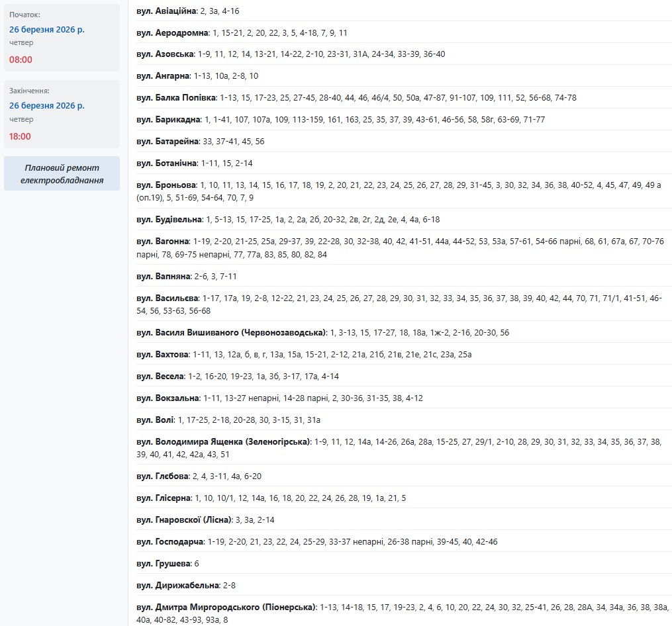Select the вул. Вокзальна street name
This screenshot has height=626, width=672.
coord(168,398)
